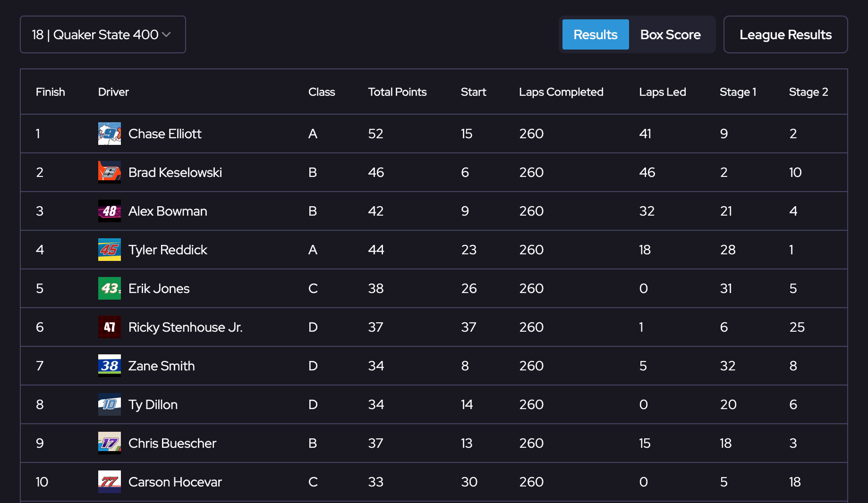Click Brad Keselowski's number 6 car icon
The height and width of the screenshot is (503, 868).
coord(110,172)
